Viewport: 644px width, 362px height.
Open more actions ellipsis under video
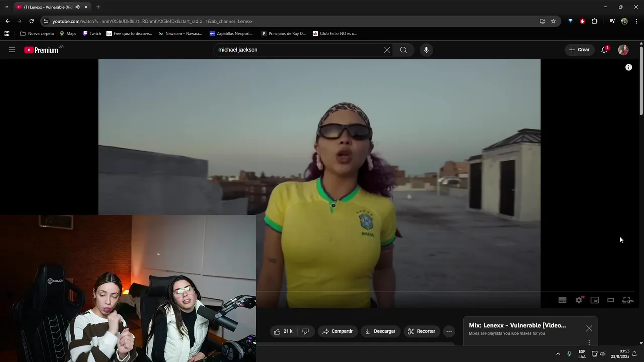tap(449, 331)
